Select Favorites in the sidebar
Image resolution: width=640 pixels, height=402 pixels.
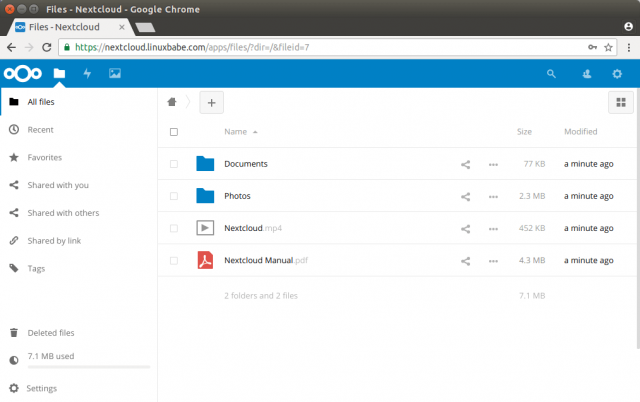tap(44, 157)
